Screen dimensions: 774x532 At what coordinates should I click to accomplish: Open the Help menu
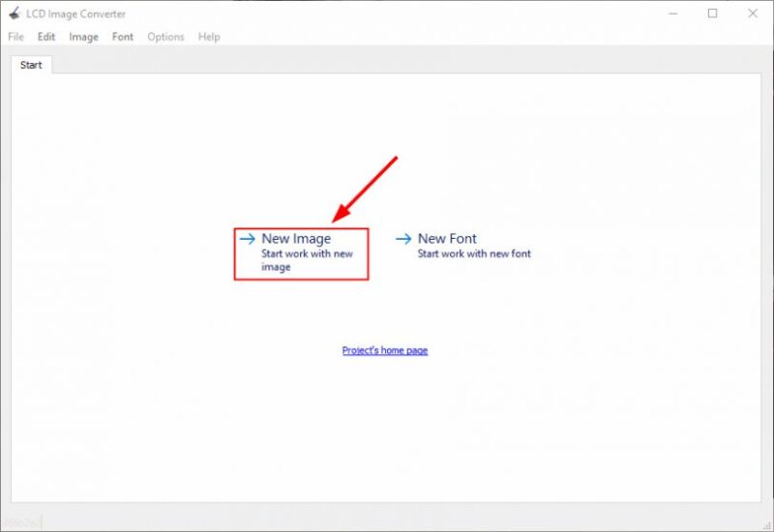209,37
